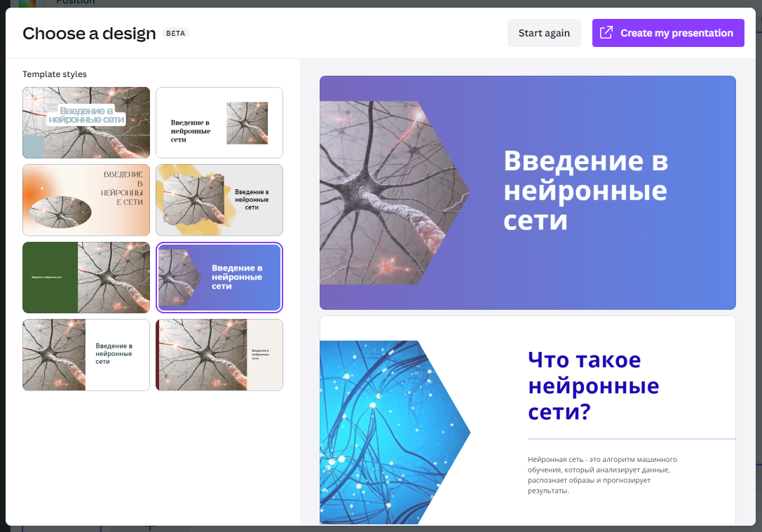Click the Template styles label
Viewport: 762px width, 532px height.
[x=55, y=74]
